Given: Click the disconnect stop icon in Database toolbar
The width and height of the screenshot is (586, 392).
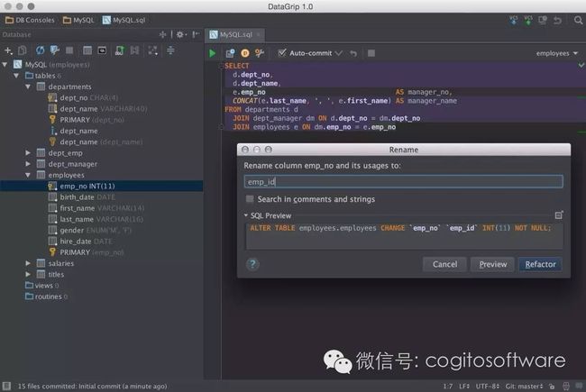Looking at the screenshot, I should [69, 50].
